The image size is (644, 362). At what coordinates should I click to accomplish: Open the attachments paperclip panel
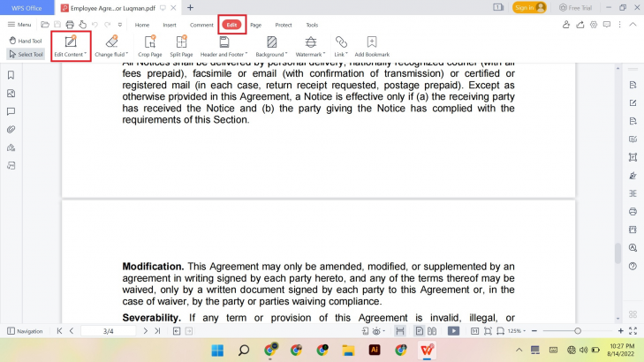[x=11, y=129]
